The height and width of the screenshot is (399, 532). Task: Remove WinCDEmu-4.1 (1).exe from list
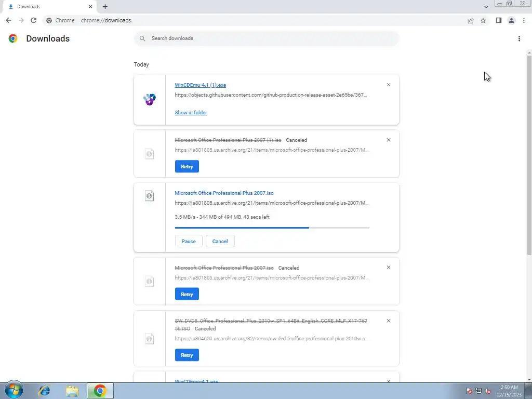(x=389, y=85)
